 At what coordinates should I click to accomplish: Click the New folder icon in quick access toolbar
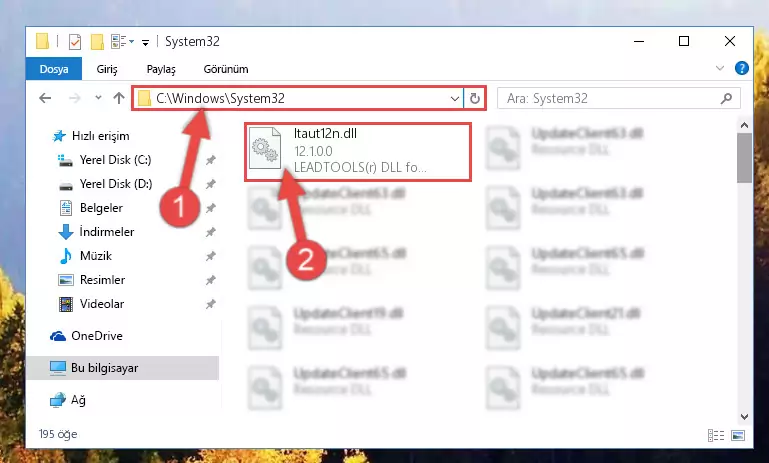click(x=97, y=42)
